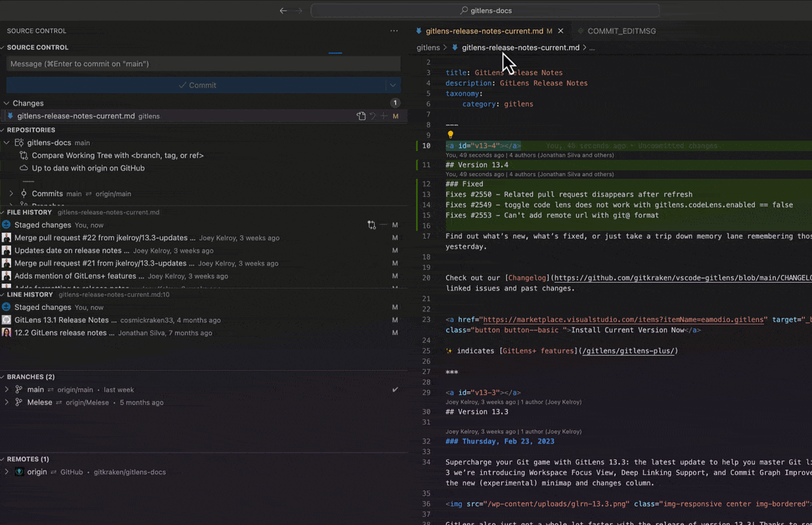Collapse the Line History section header

point(30,294)
